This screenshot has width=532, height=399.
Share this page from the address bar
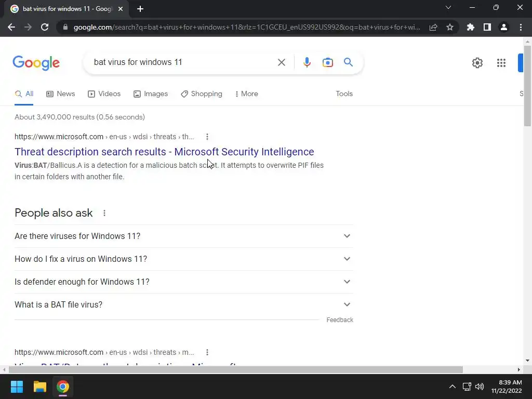pos(433,27)
